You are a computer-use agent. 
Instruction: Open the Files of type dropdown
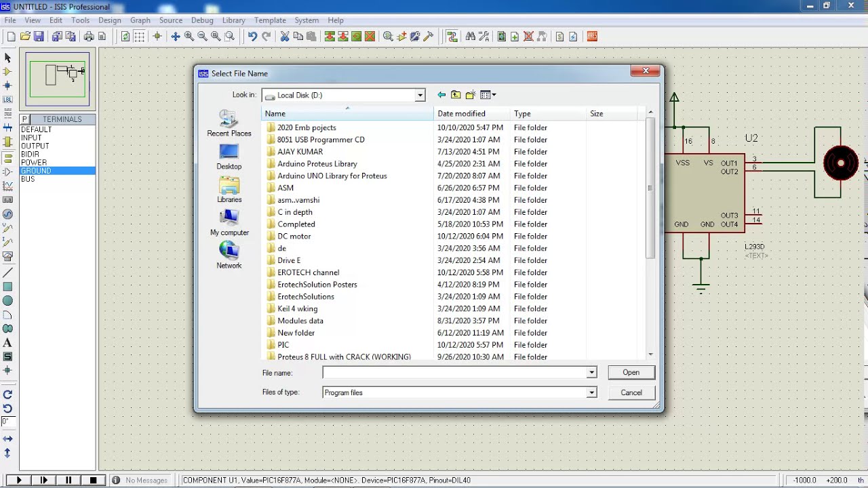[x=591, y=392]
